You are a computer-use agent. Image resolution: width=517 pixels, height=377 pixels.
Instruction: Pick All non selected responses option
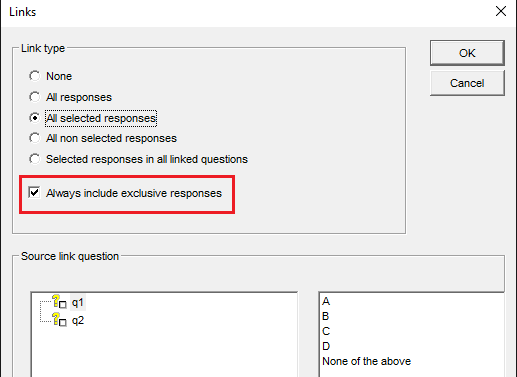35,138
